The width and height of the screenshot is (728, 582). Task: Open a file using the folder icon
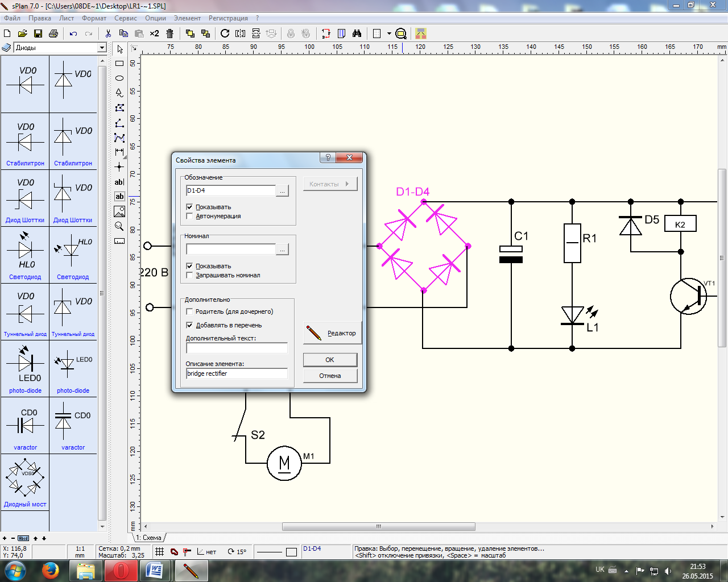click(23, 34)
